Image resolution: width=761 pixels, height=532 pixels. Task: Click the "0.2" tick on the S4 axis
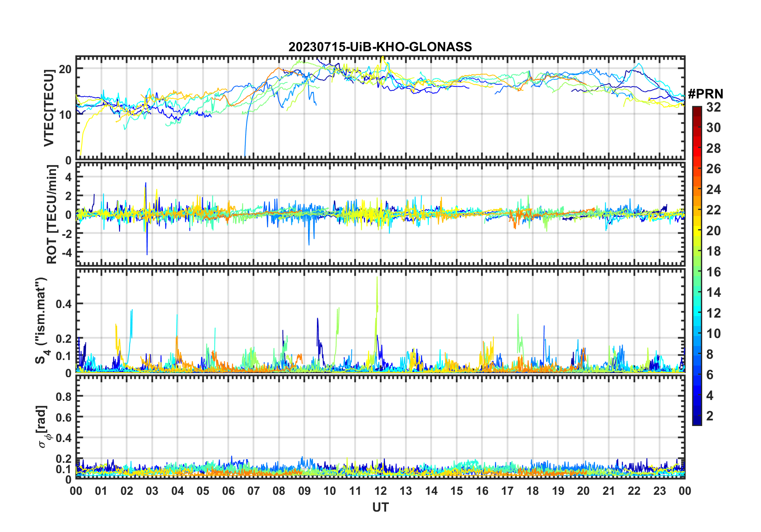64,339
